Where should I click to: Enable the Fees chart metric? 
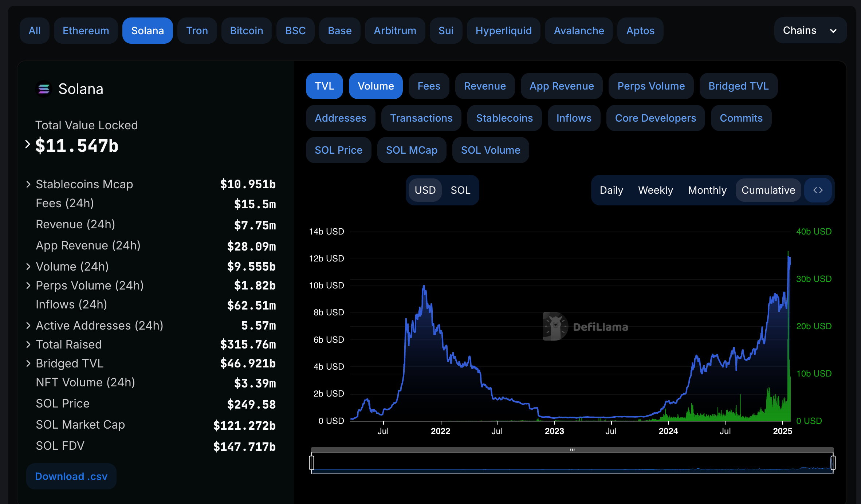click(429, 86)
